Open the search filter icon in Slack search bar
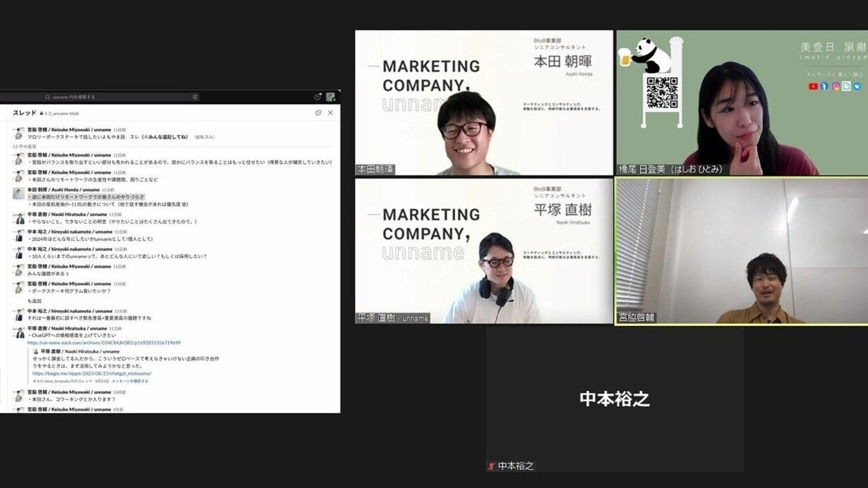 [x=195, y=97]
